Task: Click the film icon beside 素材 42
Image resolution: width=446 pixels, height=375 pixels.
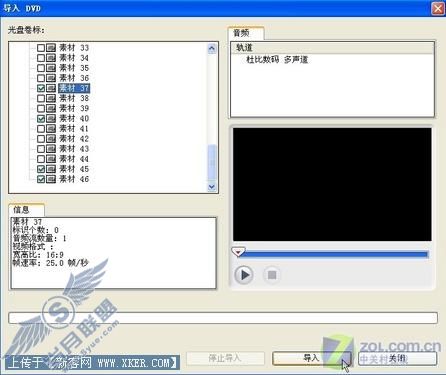Action: click(x=51, y=139)
